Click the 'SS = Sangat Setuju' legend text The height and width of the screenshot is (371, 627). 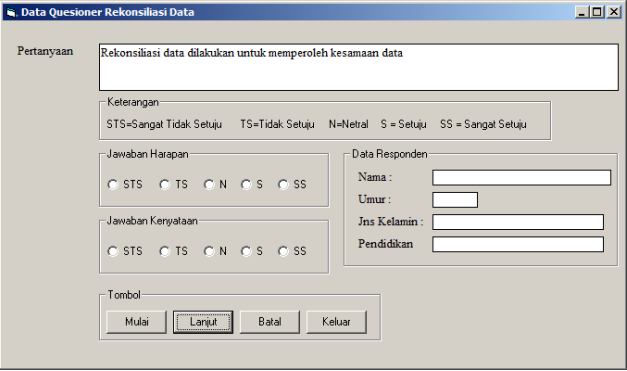pos(483,124)
